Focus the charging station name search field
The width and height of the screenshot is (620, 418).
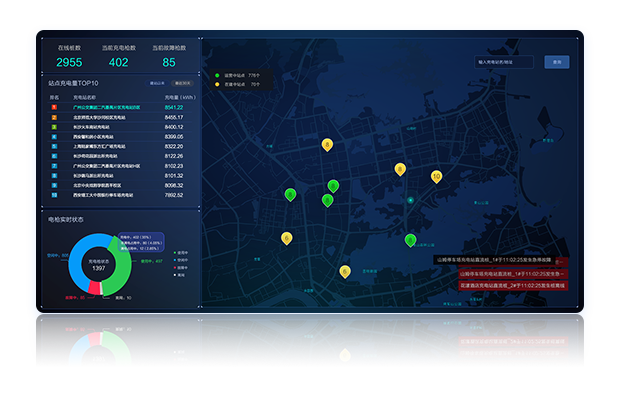(x=504, y=62)
